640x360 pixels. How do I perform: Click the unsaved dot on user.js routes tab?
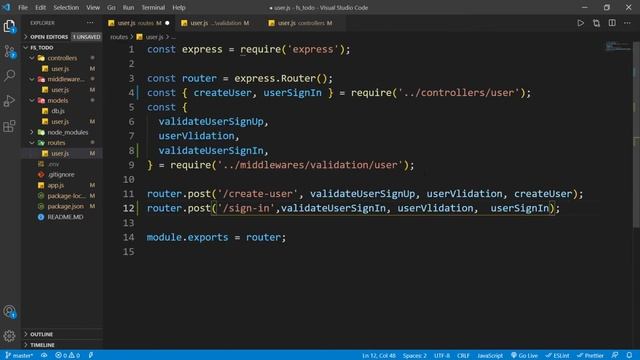[167, 23]
